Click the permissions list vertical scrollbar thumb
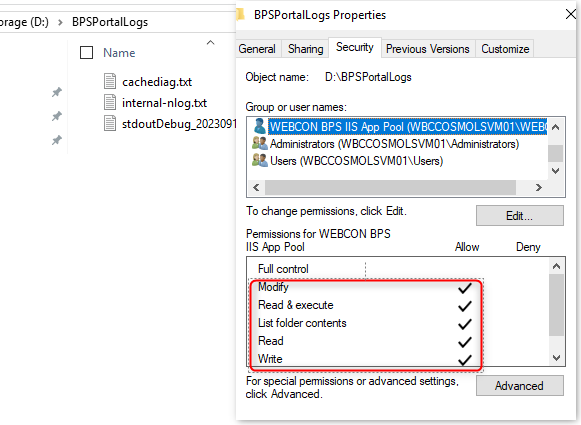 pyautogui.click(x=556, y=305)
